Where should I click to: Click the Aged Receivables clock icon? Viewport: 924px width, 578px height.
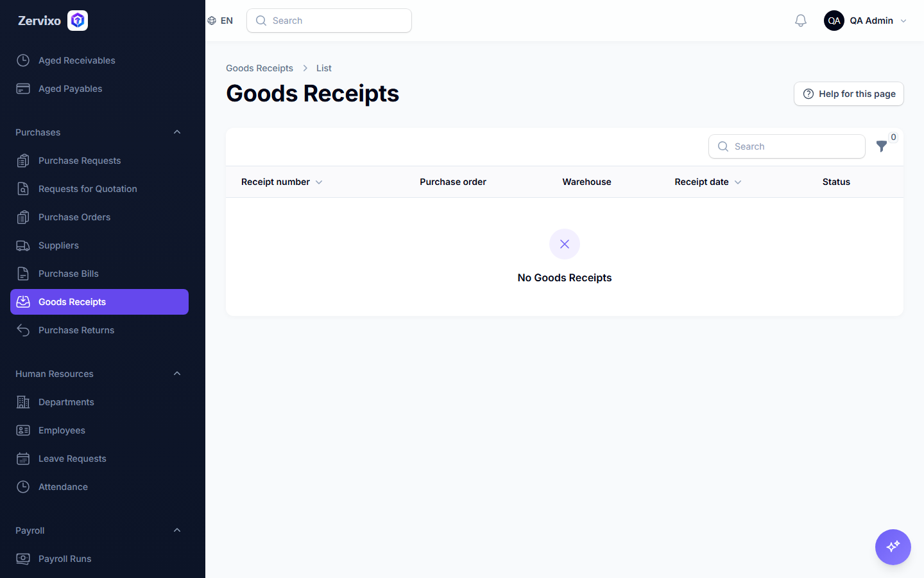tap(23, 60)
